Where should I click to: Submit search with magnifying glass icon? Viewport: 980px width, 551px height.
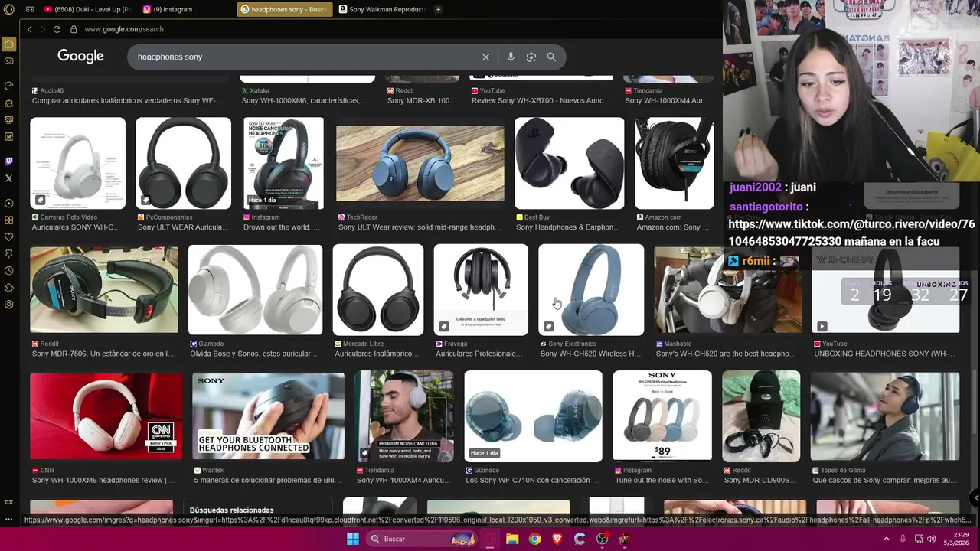[x=551, y=57]
